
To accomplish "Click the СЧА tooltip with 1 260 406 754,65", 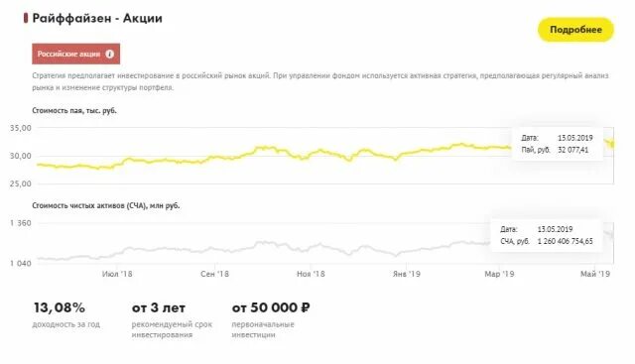I will coord(547,235).
